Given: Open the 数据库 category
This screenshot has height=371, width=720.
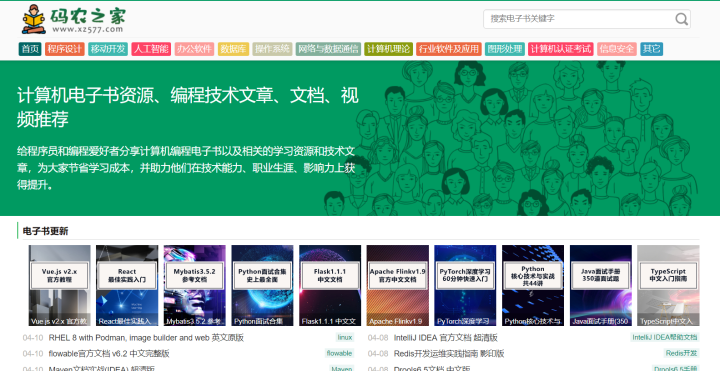Looking at the screenshot, I should point(233,49).
